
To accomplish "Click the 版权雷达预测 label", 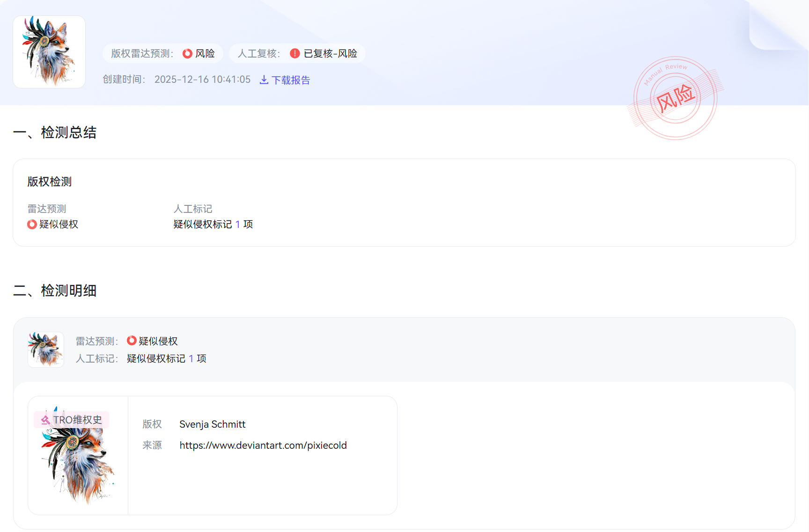I will point(142,54).
